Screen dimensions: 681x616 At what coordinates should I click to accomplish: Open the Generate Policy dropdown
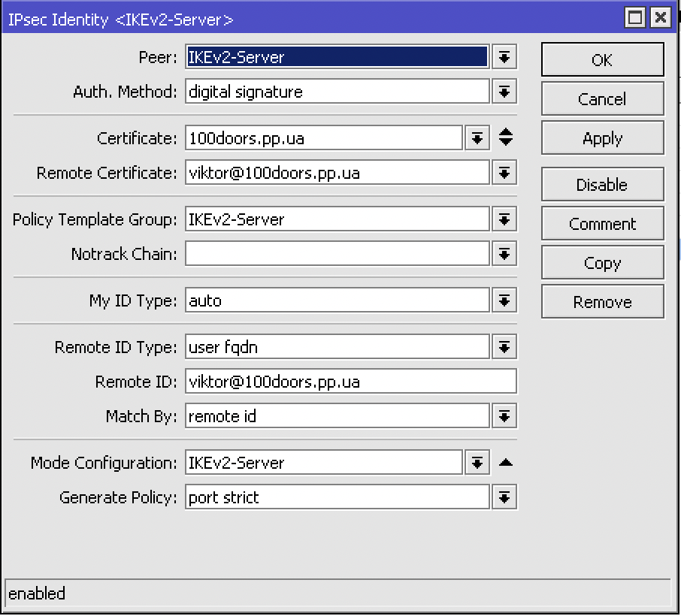[504, 497]
